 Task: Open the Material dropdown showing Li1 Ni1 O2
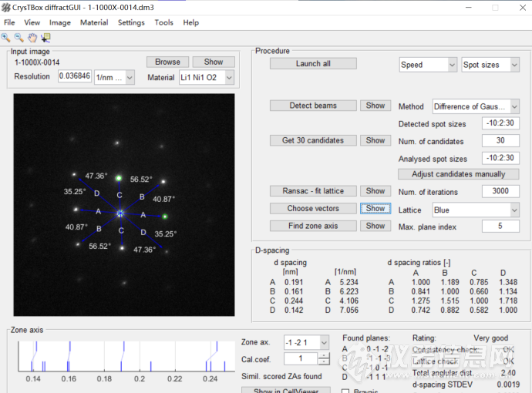tap(208, 77)
